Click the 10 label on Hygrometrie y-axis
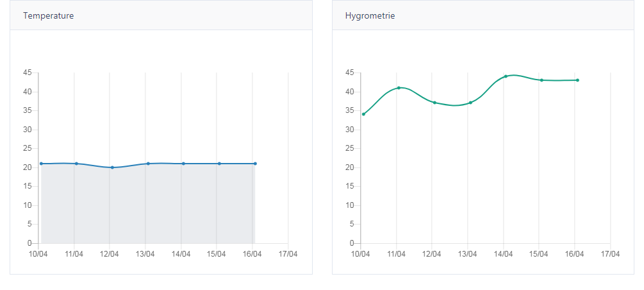Image resolution: width=644 pixels, height=290 pixels. point(350,205)
